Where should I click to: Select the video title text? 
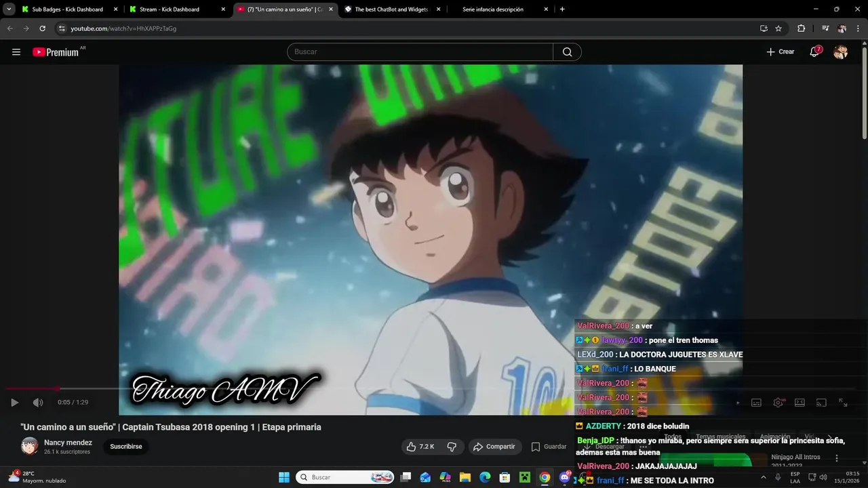pyautogui.click(x=171, y=427)
